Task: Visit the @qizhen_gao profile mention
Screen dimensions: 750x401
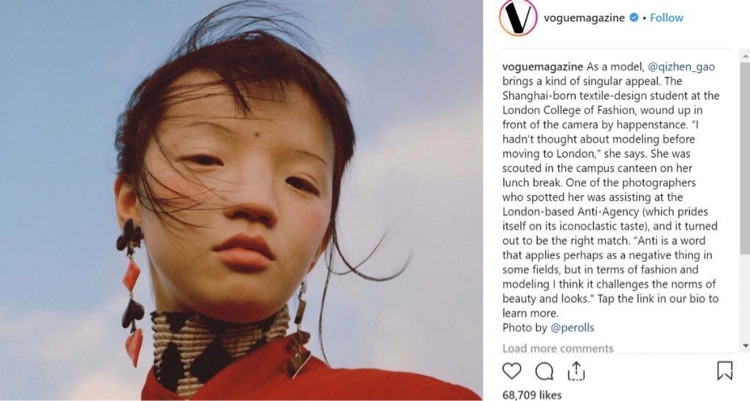Action: click(681, 67)
